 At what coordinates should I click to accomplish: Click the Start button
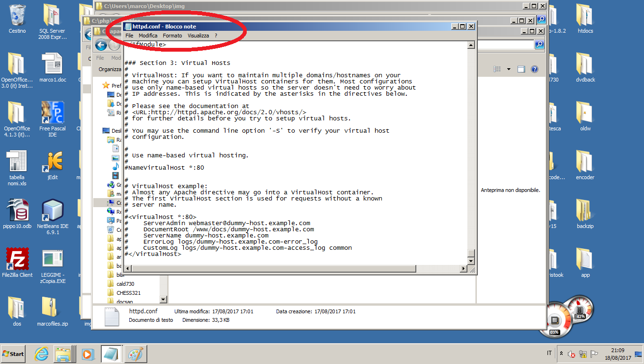(13, 354)
